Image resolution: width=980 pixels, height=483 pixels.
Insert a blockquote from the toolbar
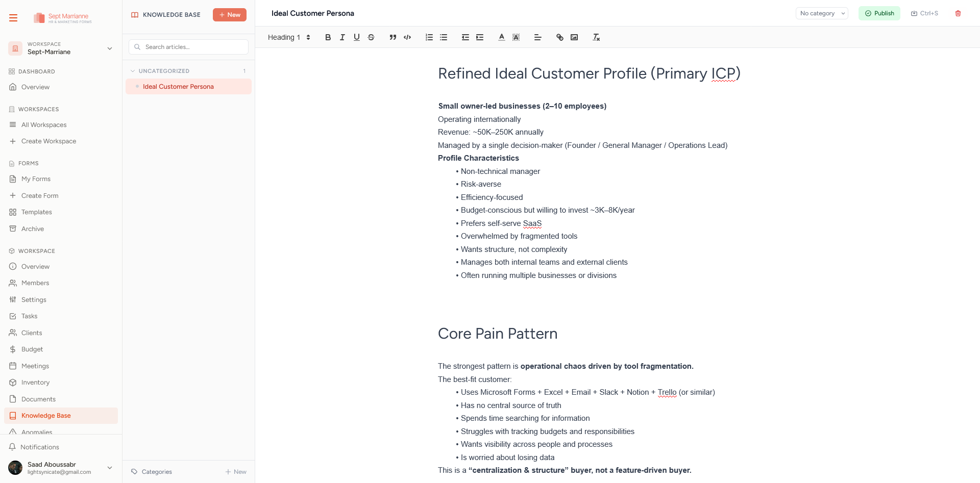pyautogui.click(x=393, y=37)
